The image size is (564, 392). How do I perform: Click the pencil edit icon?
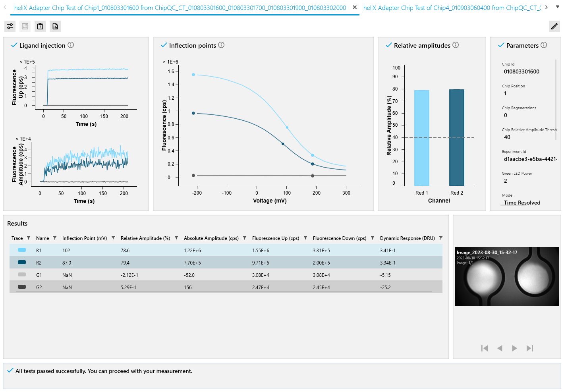(x=554, y=26)
